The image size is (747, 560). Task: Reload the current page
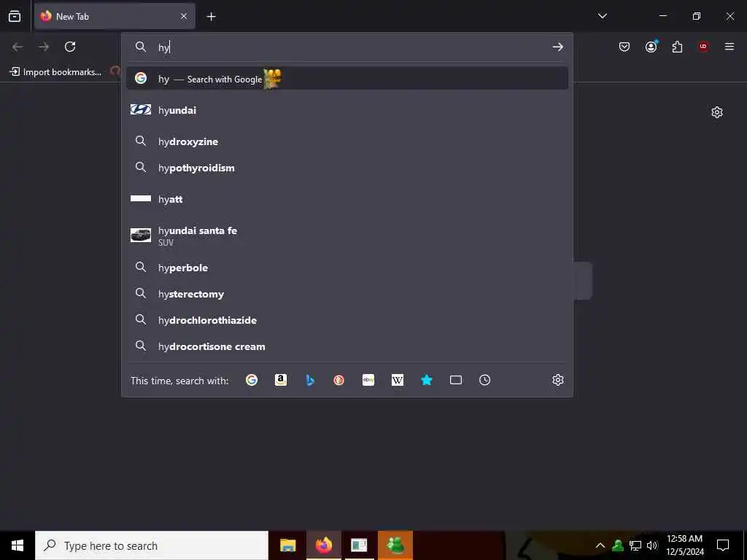[70, 47]
